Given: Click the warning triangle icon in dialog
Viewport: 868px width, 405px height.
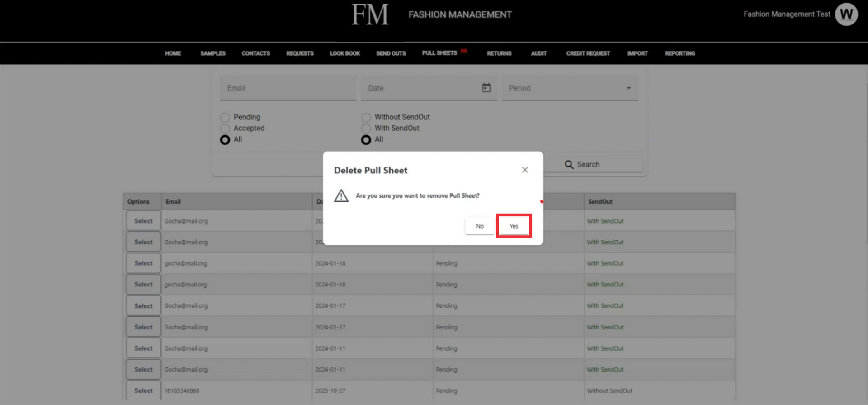Looking at the screenshot, I should tap(341, 195).
